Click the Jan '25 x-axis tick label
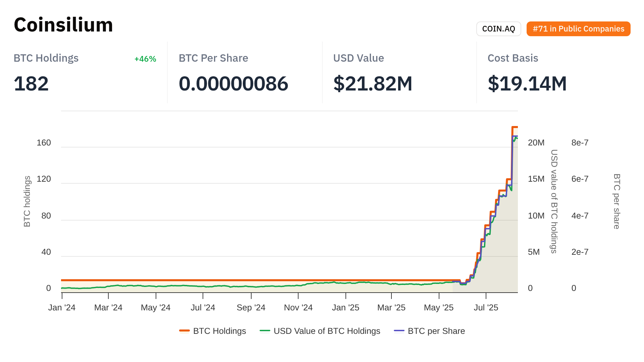 click(x=345, y=307)
